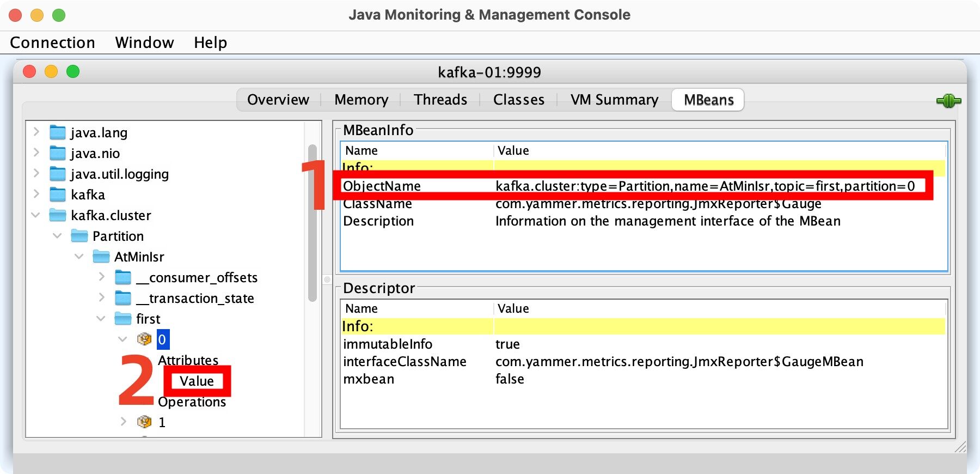Click the MBean icon for partition 1
This screenshot has height=474, width=980.
click(x=144, y=422)
